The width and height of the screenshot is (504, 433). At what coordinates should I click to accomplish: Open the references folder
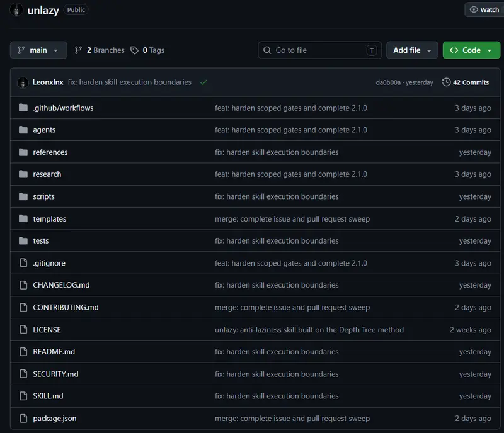pos(50,152)
